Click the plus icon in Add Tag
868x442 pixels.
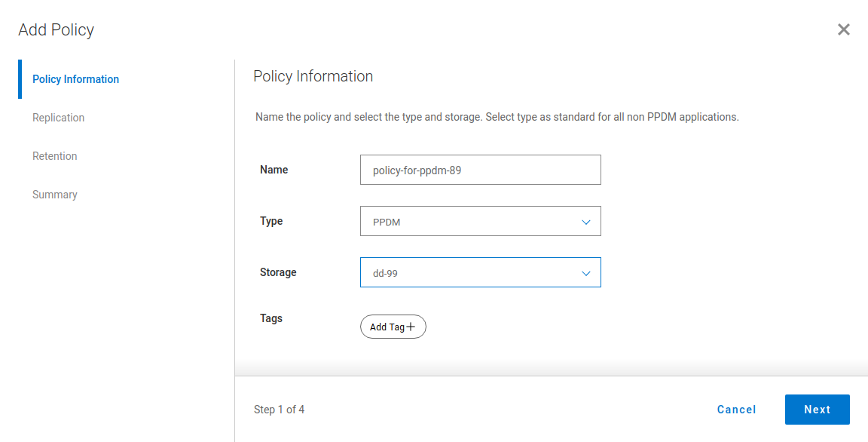(411, 327)
